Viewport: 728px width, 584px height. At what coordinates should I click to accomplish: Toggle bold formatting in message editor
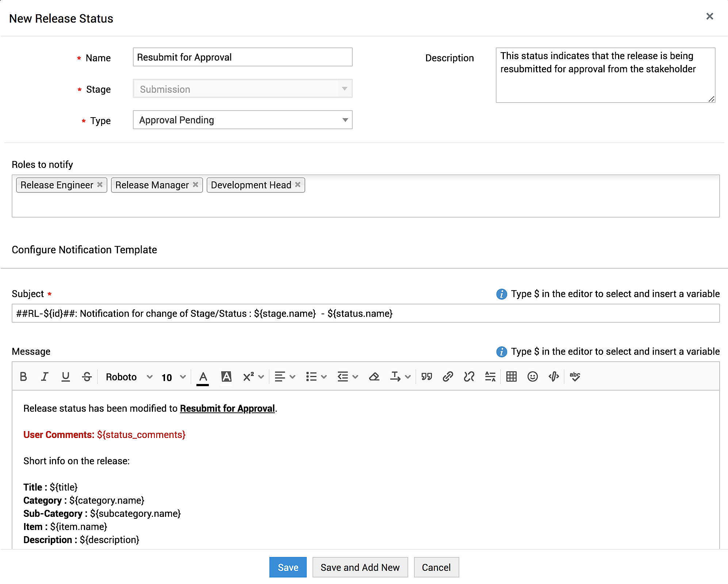(x=23, y=376)
